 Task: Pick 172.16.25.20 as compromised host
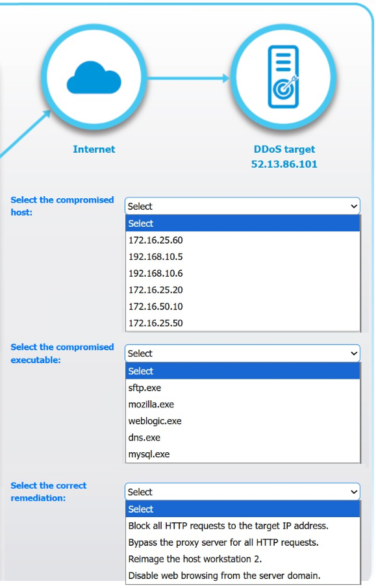click(242, 290)
